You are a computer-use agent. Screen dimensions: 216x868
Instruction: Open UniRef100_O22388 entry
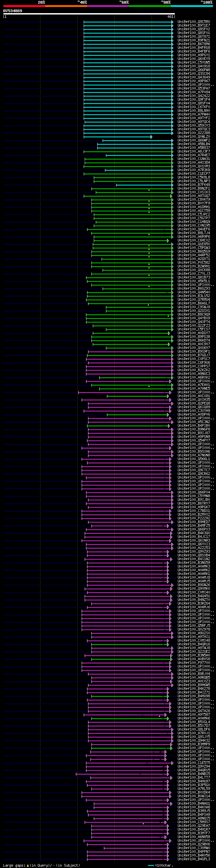pyautogui.click(x=194, y=133)
